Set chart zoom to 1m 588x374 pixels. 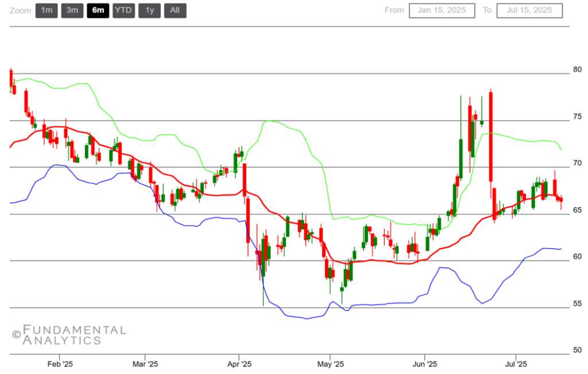[47, 10]
